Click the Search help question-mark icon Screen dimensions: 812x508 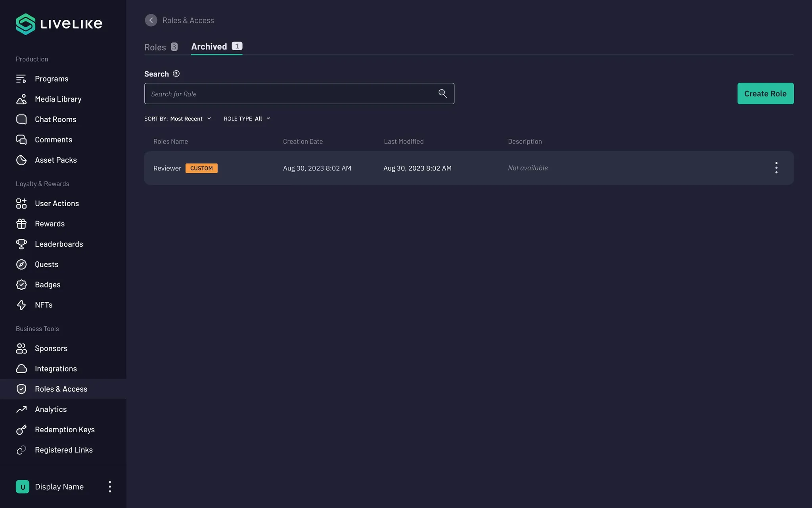176,74
